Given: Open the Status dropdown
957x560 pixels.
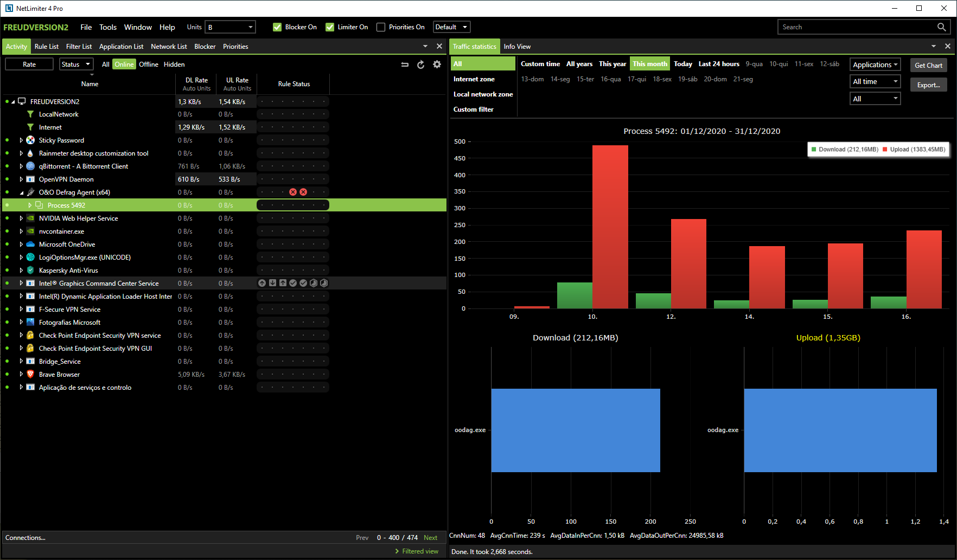Looking at the screenshot, I should click(76, 65).
